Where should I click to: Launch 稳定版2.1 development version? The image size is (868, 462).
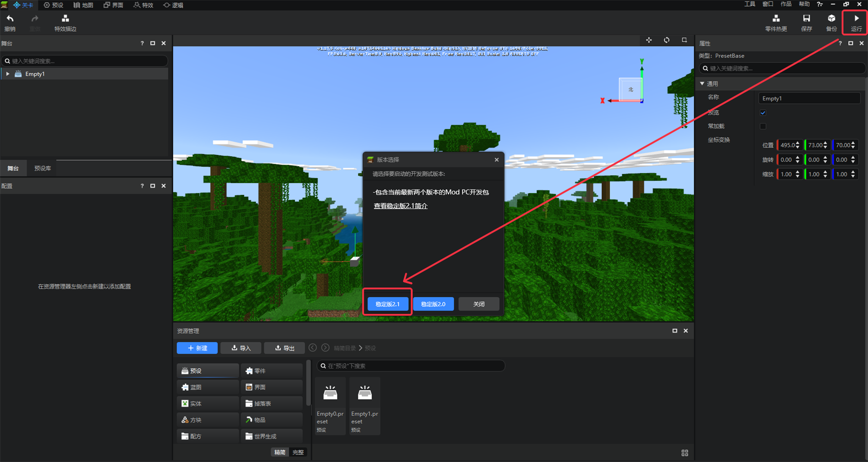(x=387, y=304)
